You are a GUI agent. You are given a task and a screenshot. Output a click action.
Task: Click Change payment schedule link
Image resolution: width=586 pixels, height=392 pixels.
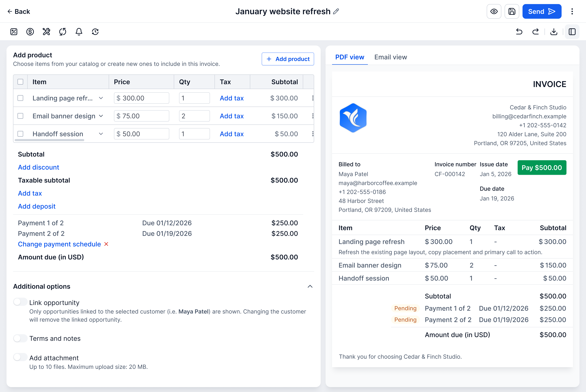(59, 244)
